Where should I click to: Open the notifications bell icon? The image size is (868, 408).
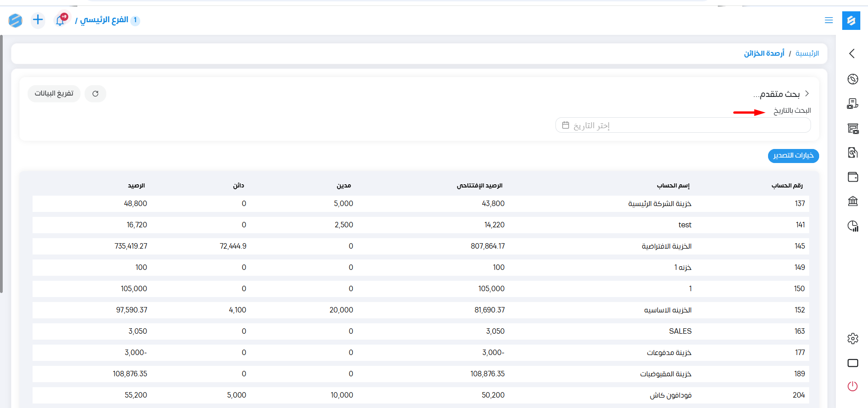tap(60, 20)
